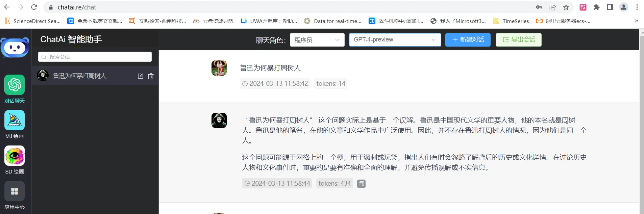Click the vertical scrollbar of the chat
This screenshot has width=644, height=214.
(642, 122)
